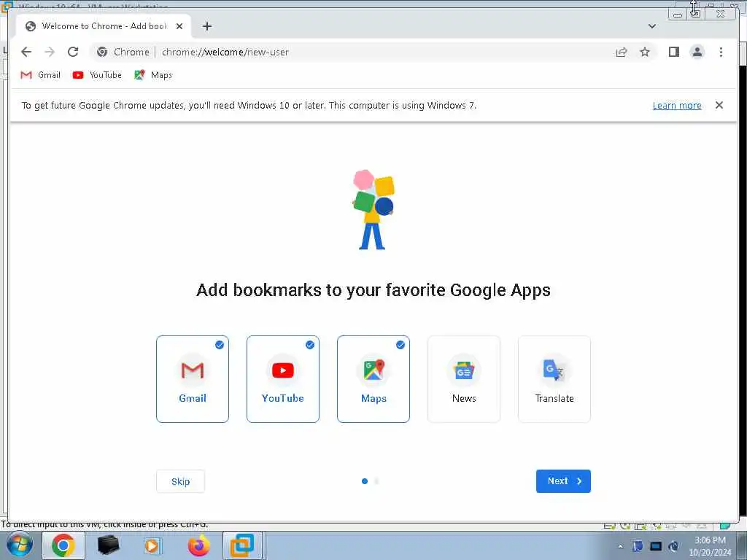Show hidden system tray icons arrow
747x560 pixels.
coord(620,546)
